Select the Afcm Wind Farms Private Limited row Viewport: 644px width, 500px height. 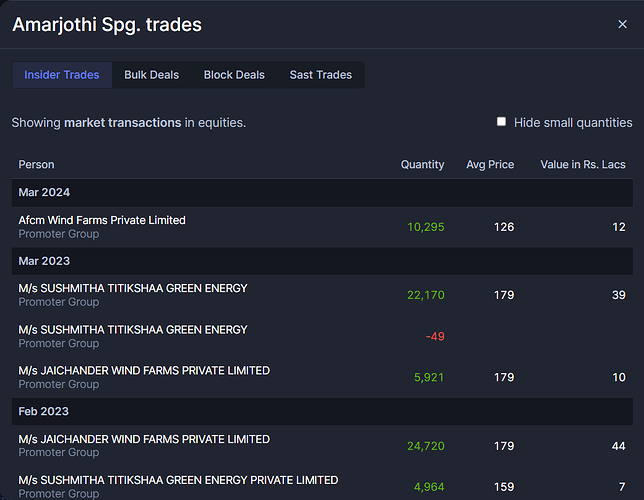(102, 220)
